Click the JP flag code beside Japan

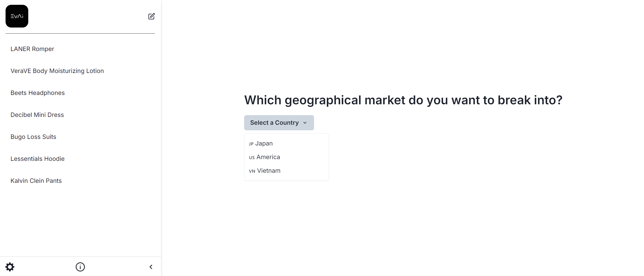click(x=251, y=144)
